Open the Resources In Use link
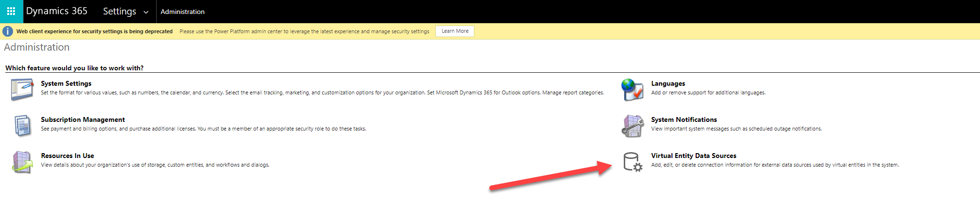 click(67, 156)
